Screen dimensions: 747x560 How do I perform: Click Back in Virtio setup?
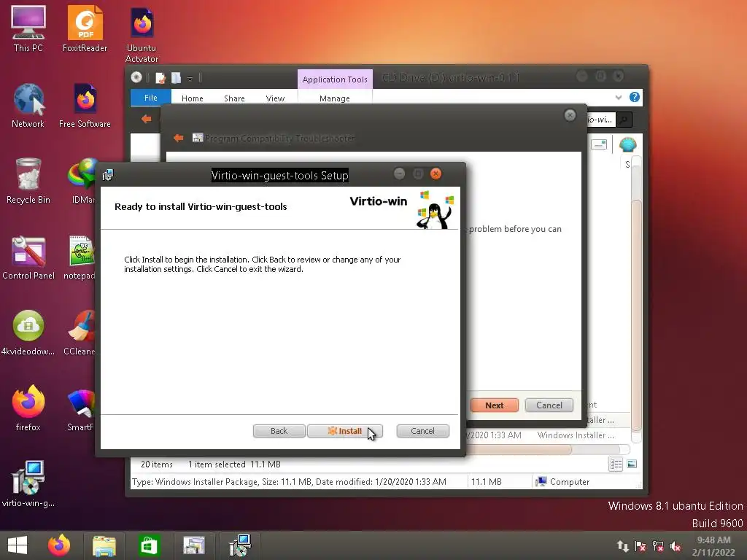tap(279, 431)
